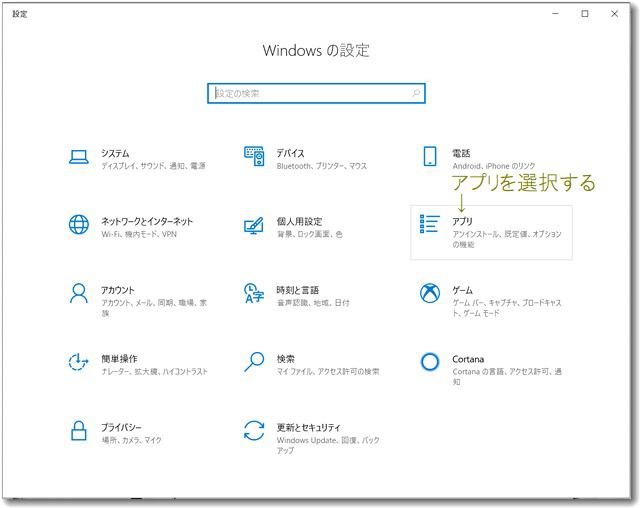Image resolution: width=640 pixels, height=508 pixels.
Task: Open Update & Security arrows icon
Action: point(254,430)
